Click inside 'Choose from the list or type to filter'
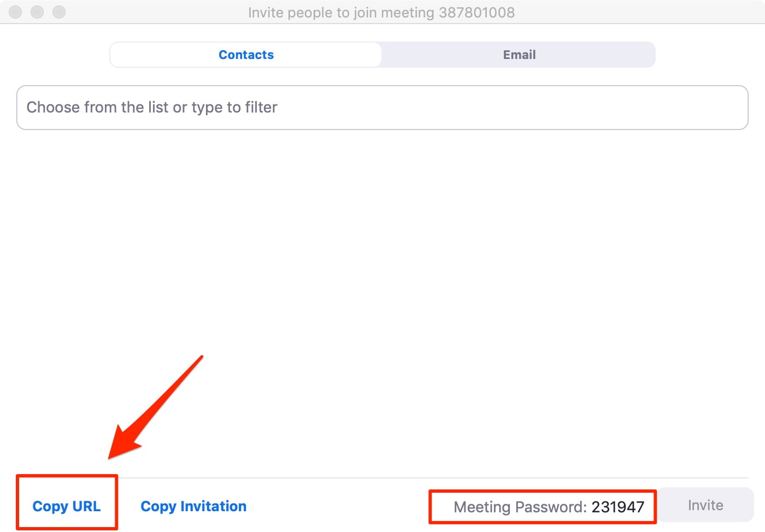The height and width of the screenshot is (532, 765). pyautogui.click(x=382, y=107)
